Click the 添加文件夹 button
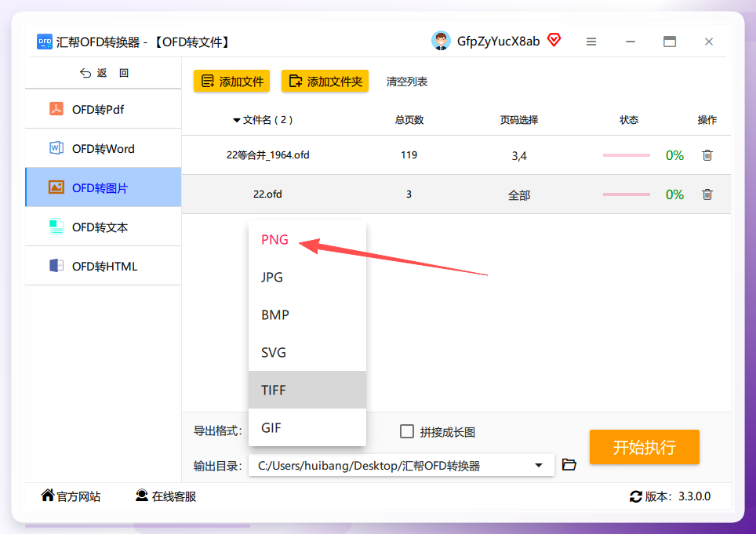 (325, 82)
